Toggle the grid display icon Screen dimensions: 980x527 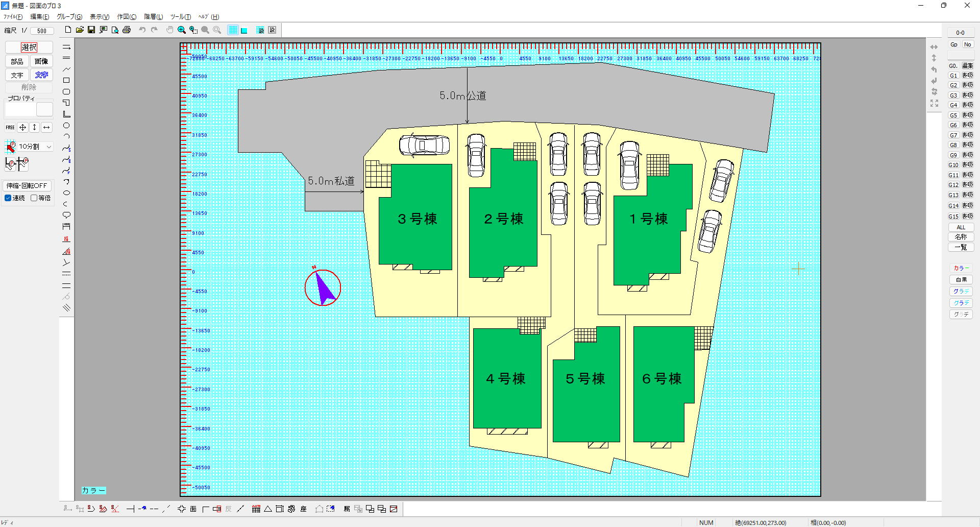point(233,30)
